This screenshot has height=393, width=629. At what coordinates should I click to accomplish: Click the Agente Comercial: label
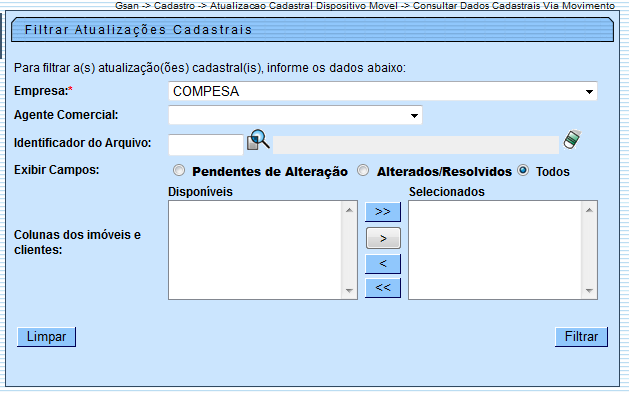click(x=66, y=115)
